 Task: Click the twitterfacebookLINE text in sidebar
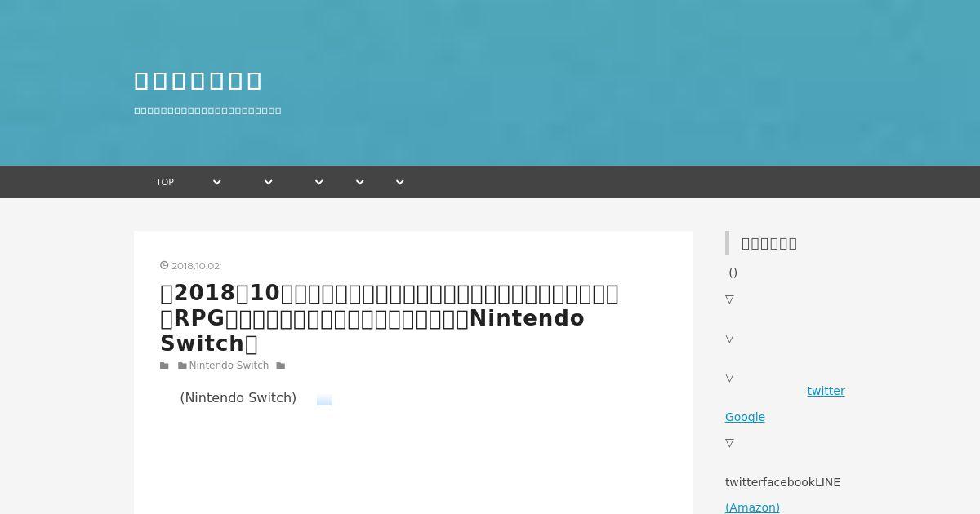(782, 482)
